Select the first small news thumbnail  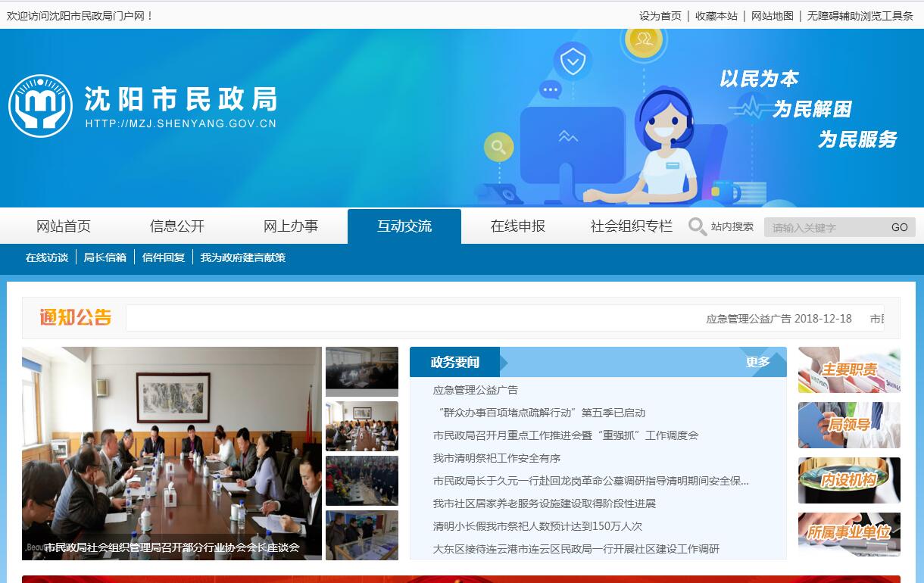(x=362, y=371)
